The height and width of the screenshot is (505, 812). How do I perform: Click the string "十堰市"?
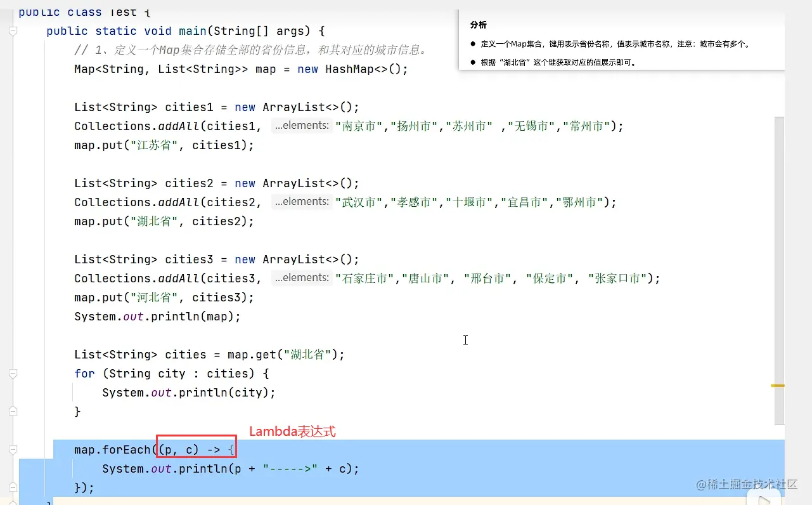point(470,202)
